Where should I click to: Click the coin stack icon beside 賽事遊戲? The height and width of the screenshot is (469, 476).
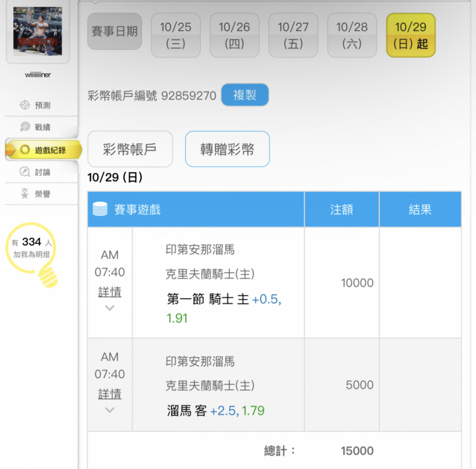point(100,209)
